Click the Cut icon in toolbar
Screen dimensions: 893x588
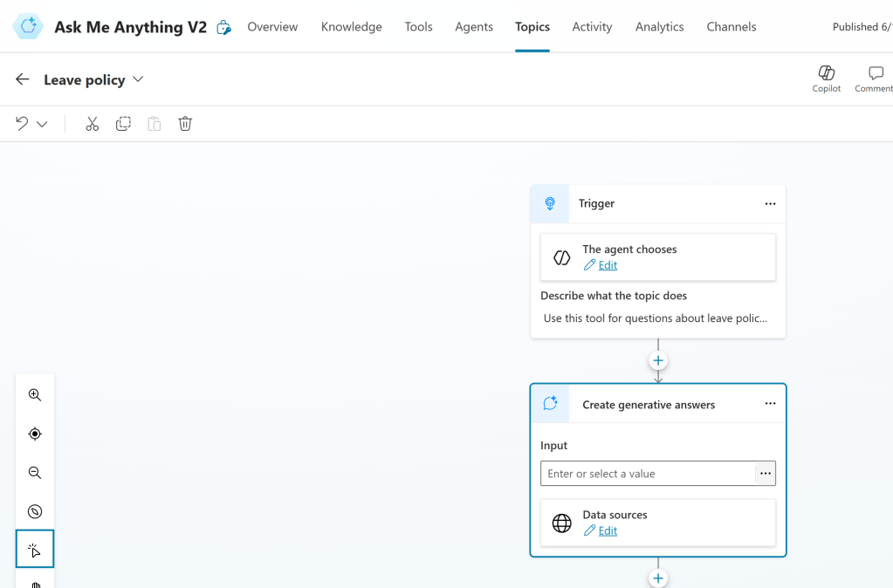pyautogui.click(x=92, y=124)
